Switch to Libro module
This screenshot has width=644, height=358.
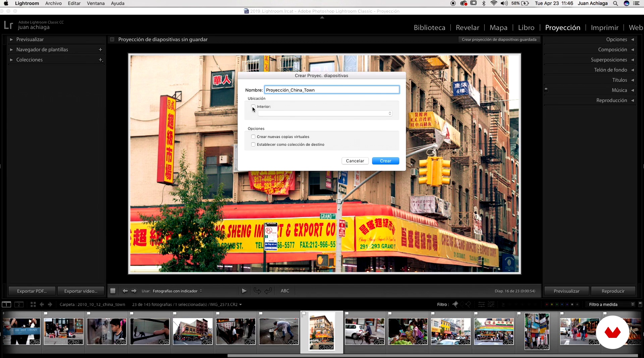[526, 27]
